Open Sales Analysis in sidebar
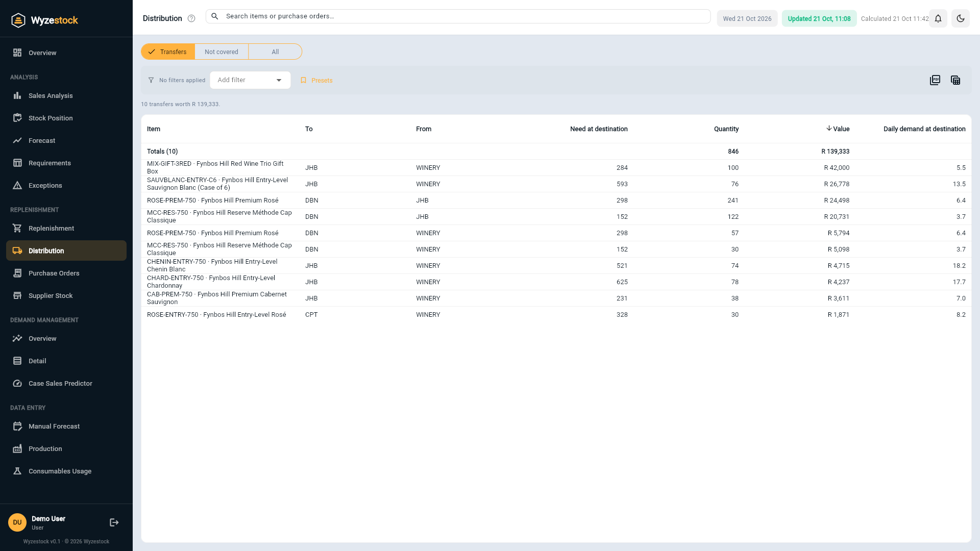The height and width of the screenshot is (551, 980). click(x=66, y=95)
